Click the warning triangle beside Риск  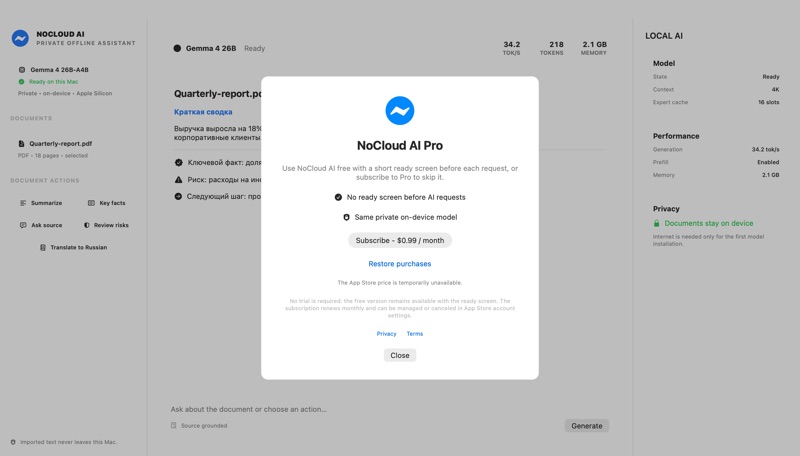click(x=179, y=180)
